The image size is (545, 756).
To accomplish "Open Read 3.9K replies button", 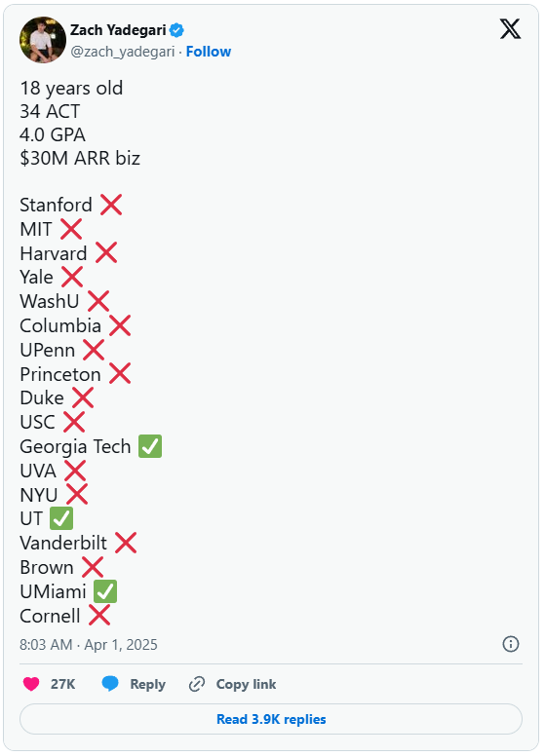I will pyautogui.click(x=271, y=719).
